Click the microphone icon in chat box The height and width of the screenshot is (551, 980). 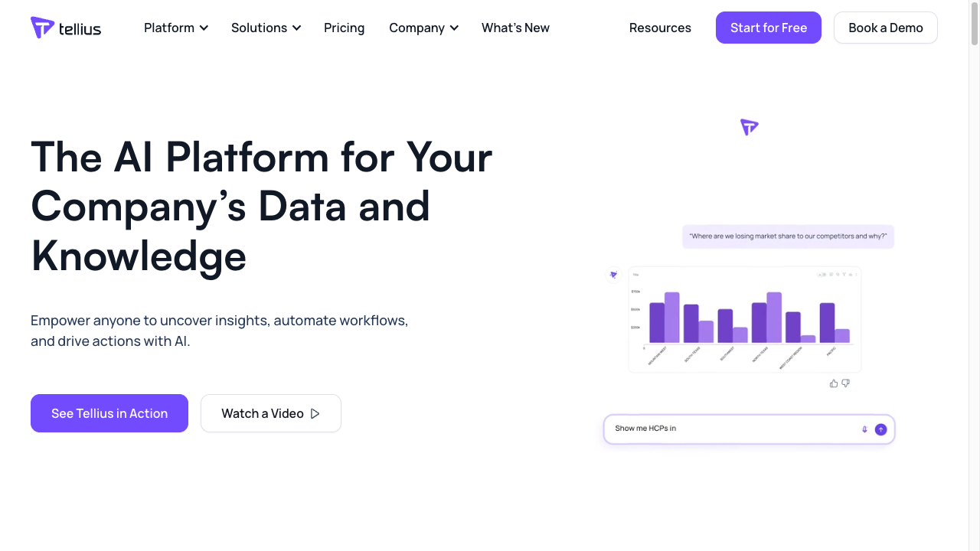pyautogui.click(x=864, y=429)
